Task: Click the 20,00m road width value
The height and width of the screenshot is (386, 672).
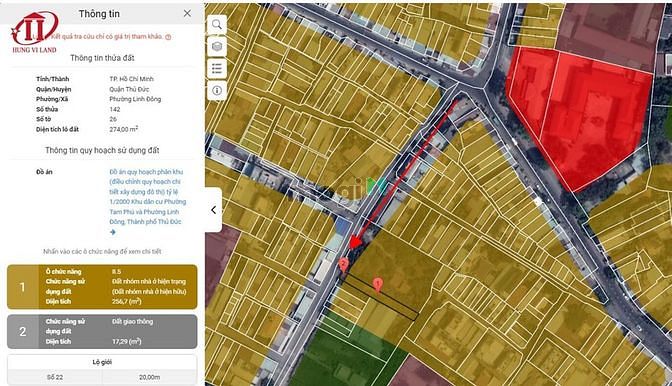Action: (x=150, y=377)
